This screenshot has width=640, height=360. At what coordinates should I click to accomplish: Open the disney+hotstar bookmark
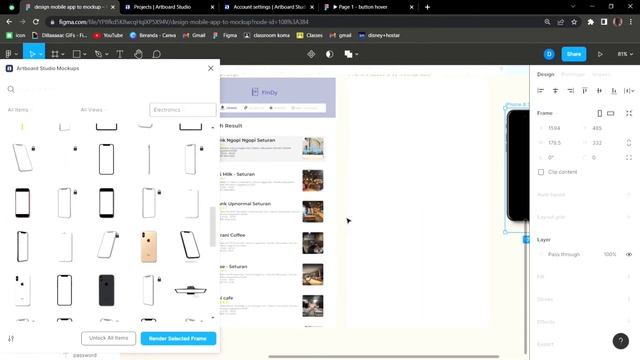click(379, 36)
